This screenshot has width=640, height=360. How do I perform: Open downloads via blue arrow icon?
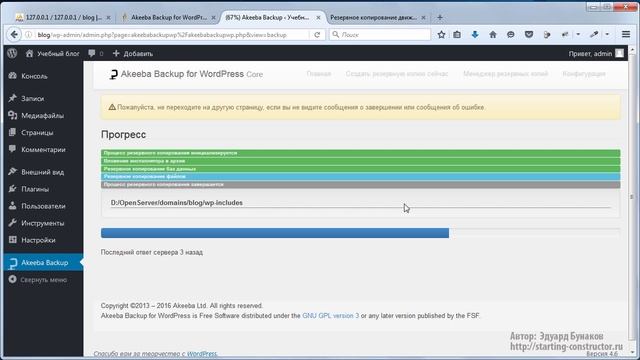point(475,35)
